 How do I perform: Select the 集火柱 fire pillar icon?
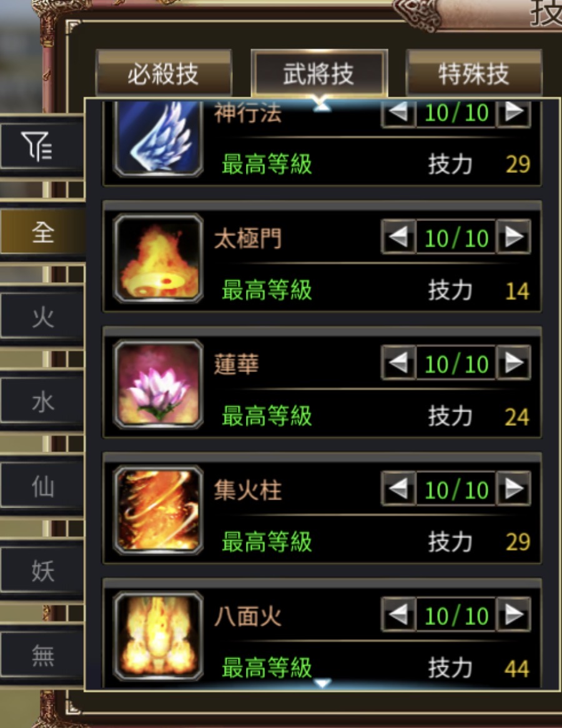pos(158,510)
